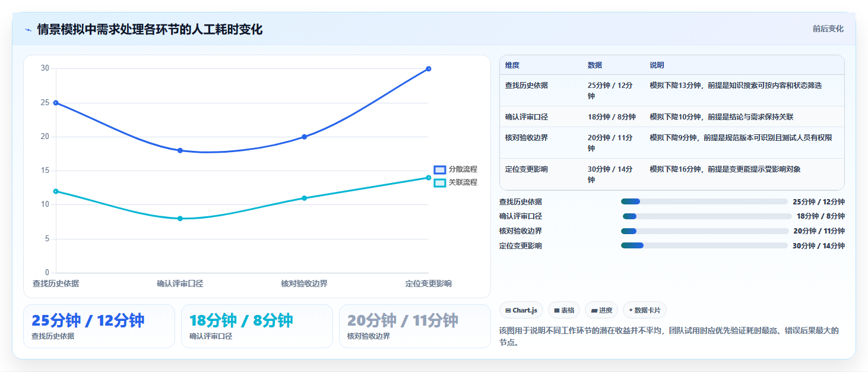The width and height of the screenshot is (868, 372).
Task: Click the 查找历史依据 x-axis label
Action: 56,284
